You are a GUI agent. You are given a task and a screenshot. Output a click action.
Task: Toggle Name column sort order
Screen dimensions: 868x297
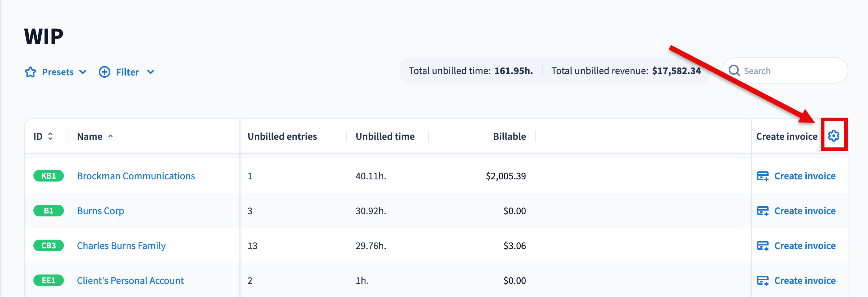(x=110, y=136)
